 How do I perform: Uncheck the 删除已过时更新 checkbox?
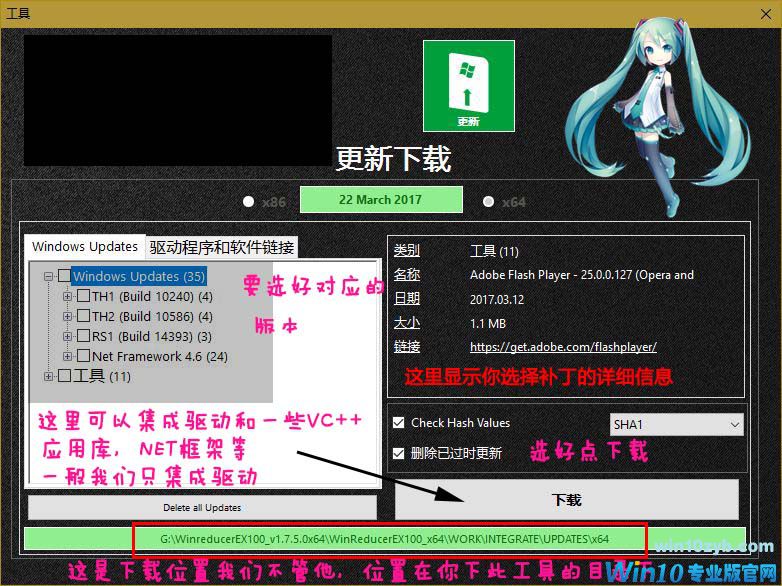pos(400,453)
